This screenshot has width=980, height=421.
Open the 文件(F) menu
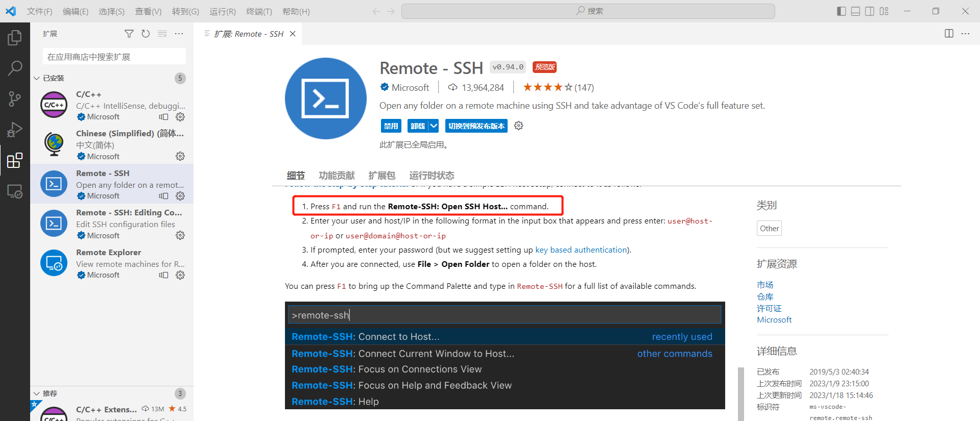(39, 11)
